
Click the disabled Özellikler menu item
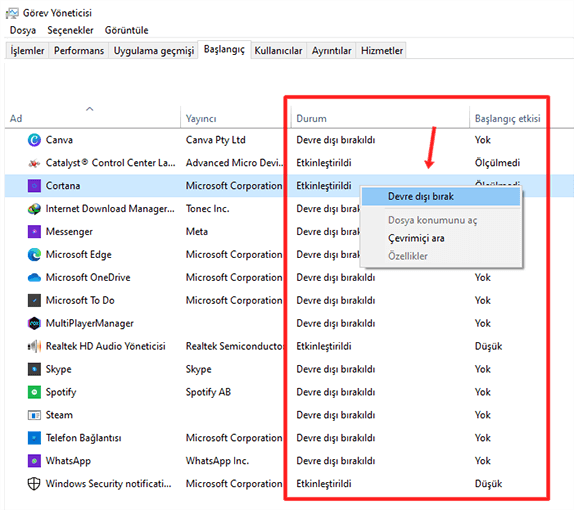tap(441, 256)
